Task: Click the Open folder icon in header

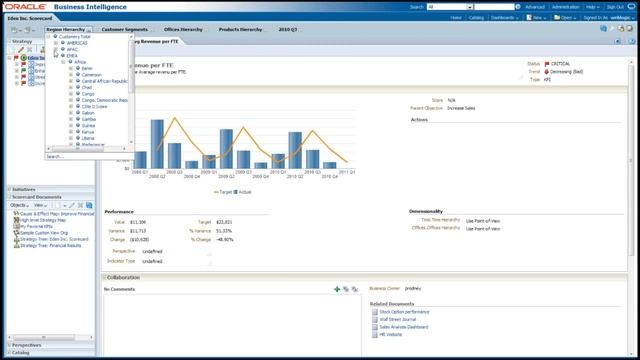Action: [557, 18]
